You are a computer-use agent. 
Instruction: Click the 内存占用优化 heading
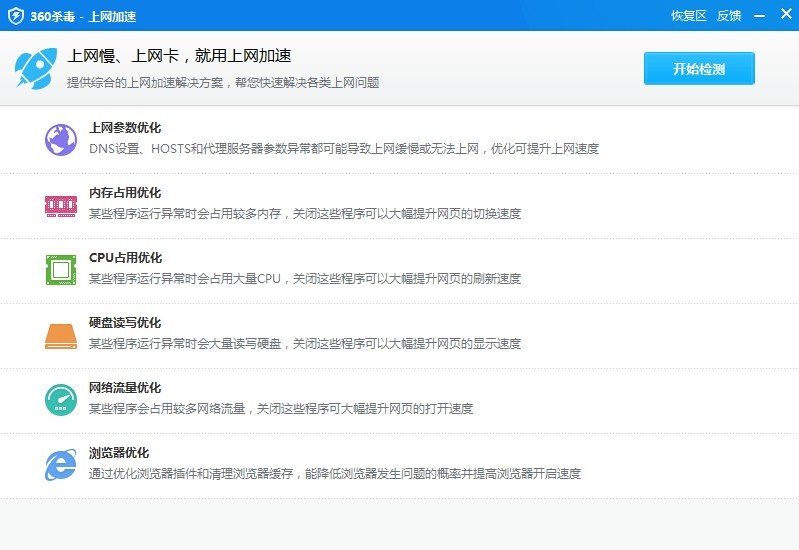(x=125, y=193)
